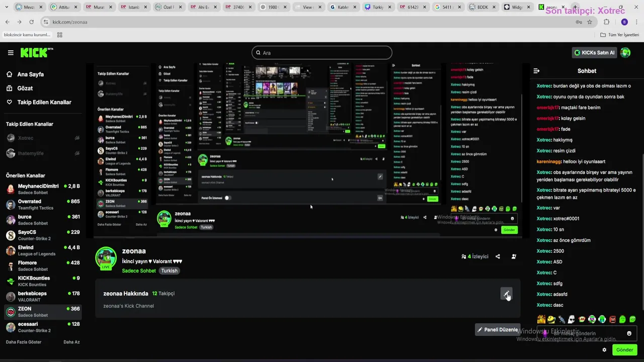Click KICKs Satın Al button
The width and height of the screenshot is (644, 362).
[x=595, y=53]
